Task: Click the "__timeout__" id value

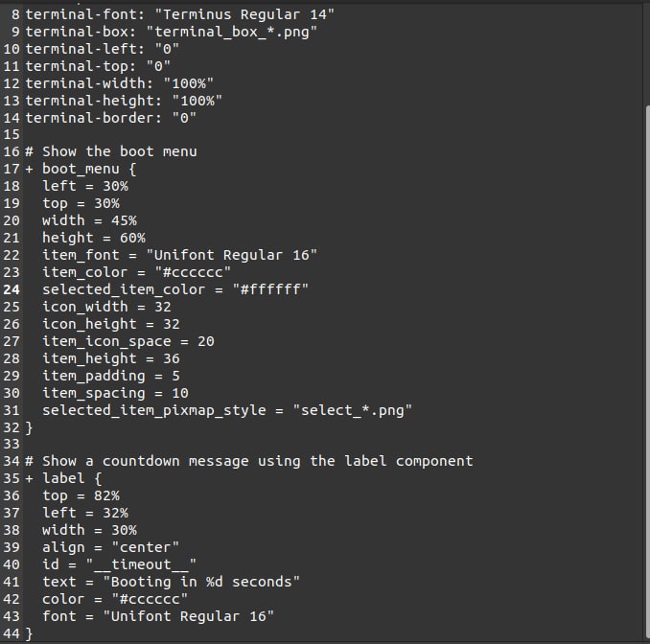Action: 141,564
